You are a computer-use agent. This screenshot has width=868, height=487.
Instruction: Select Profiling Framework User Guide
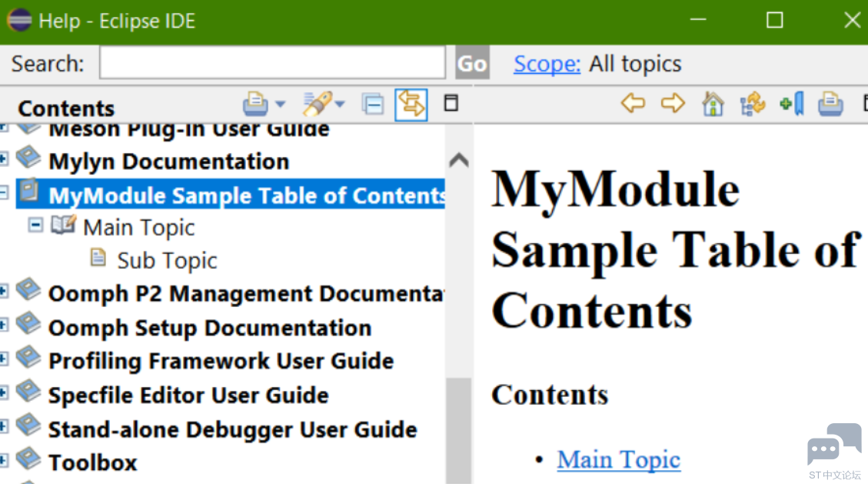(x=221, y=362)
